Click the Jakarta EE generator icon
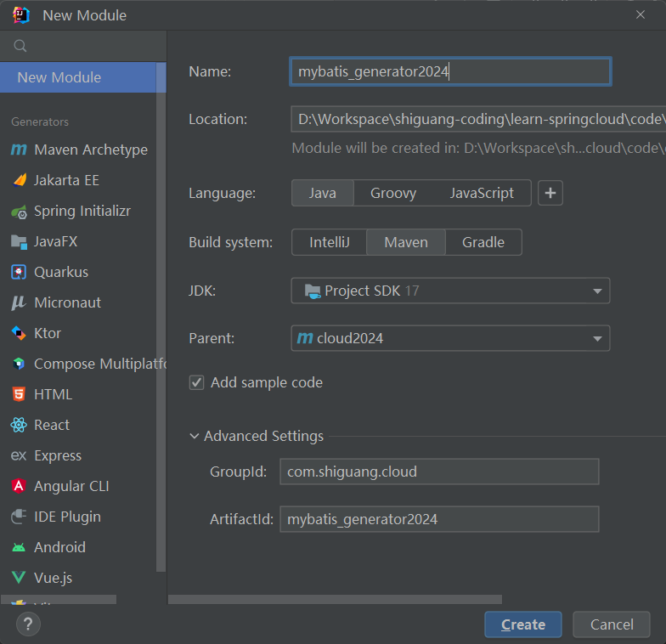This screenshot has height=644, width=666. [x=19, y=180]
